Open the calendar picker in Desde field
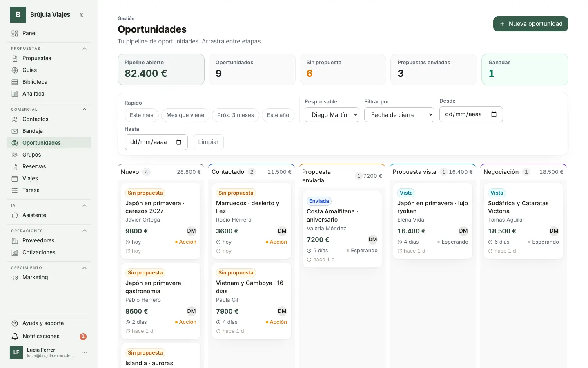This screenshot has width=588, height=368. coord(494,114)
